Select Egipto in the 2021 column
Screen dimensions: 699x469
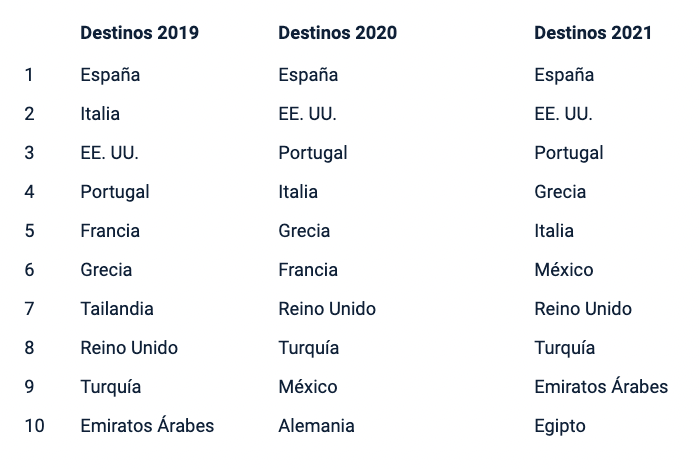[560, 427]
